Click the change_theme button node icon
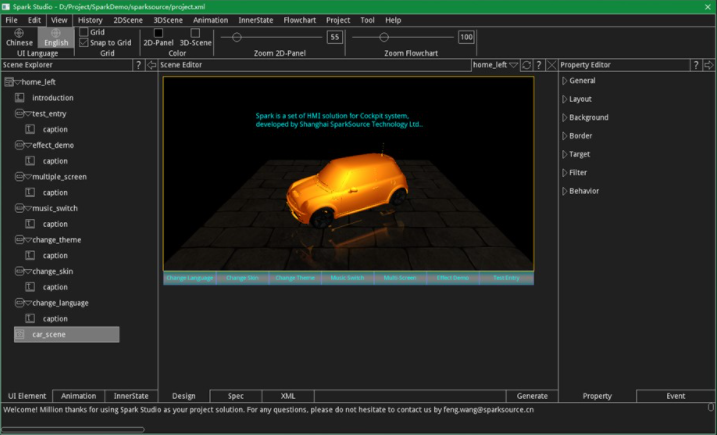This screenshot has width=717, height=435. [19, 240]
